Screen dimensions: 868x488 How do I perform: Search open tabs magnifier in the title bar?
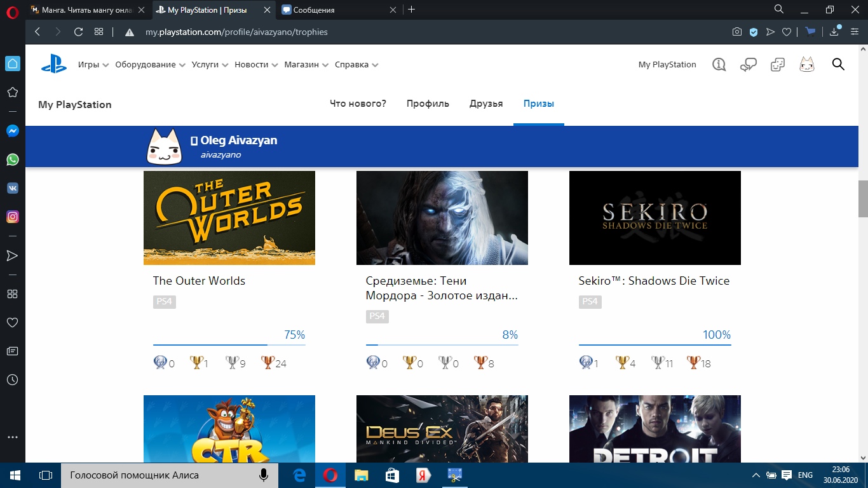pos(779,10)
